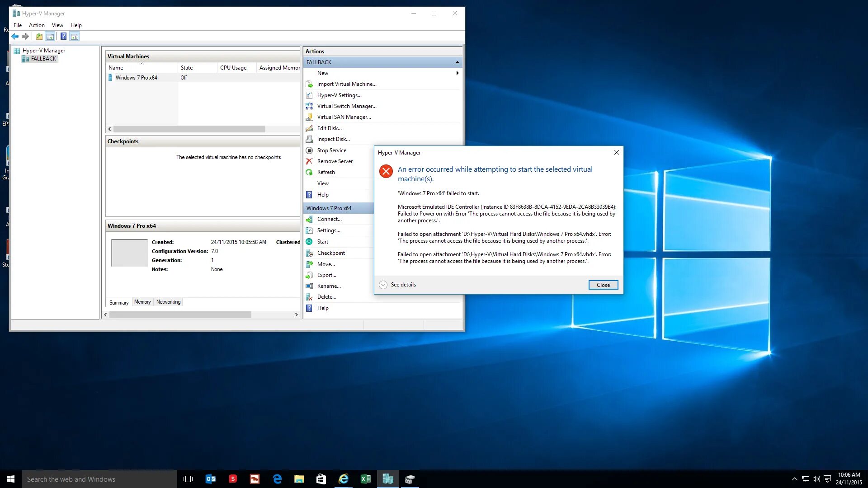Viewport: 868px width, 488px height.
Task: Click Excel icon in Windows taskbar
Action: coord(366,479)
